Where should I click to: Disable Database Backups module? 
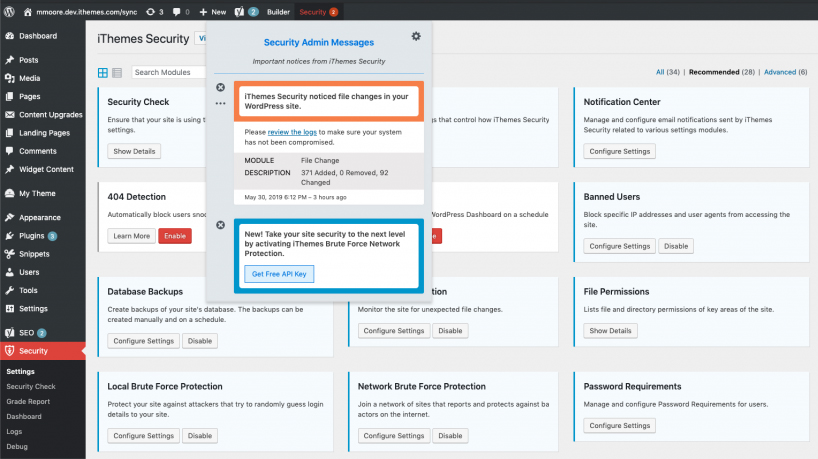point(200,341)
